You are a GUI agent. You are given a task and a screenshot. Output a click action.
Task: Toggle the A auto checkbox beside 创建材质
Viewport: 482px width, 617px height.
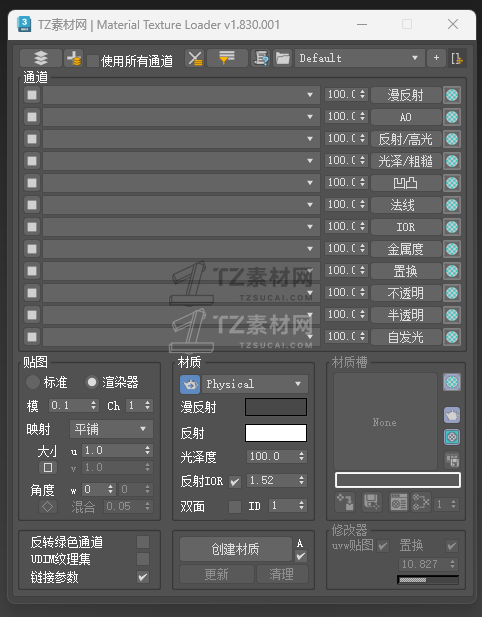[x=301, y=556]
